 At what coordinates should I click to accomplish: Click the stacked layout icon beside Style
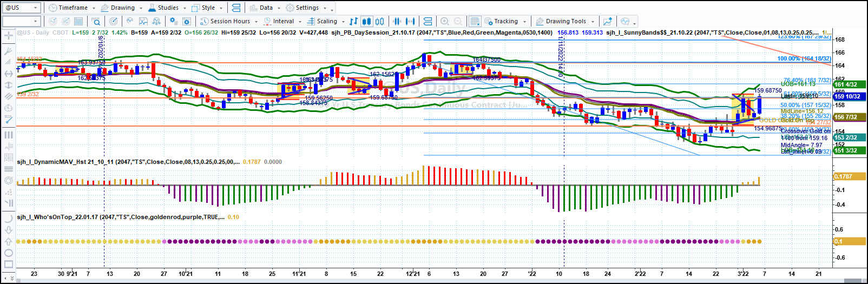[x=236, y=8]
